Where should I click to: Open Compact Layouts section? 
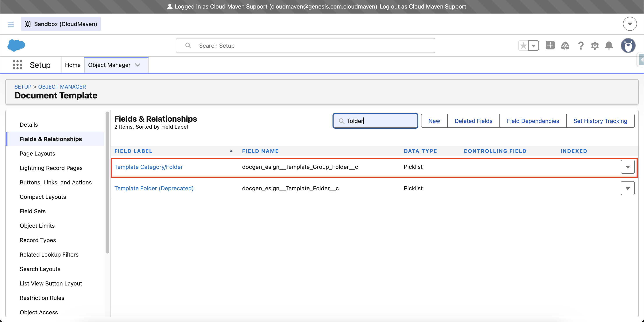(x=43, y=197)
